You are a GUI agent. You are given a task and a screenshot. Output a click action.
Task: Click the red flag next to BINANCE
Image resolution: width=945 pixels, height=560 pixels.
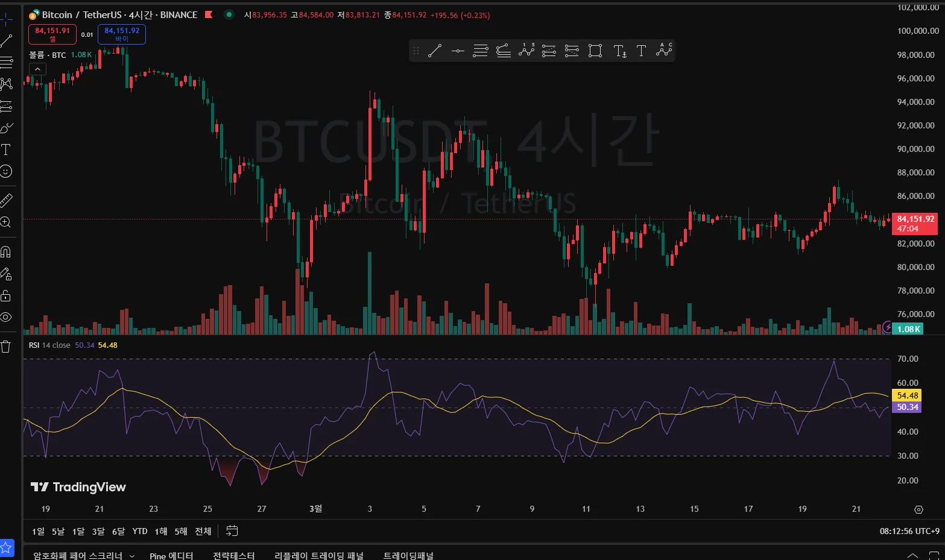pyautogui.click(x=209, y=14)
